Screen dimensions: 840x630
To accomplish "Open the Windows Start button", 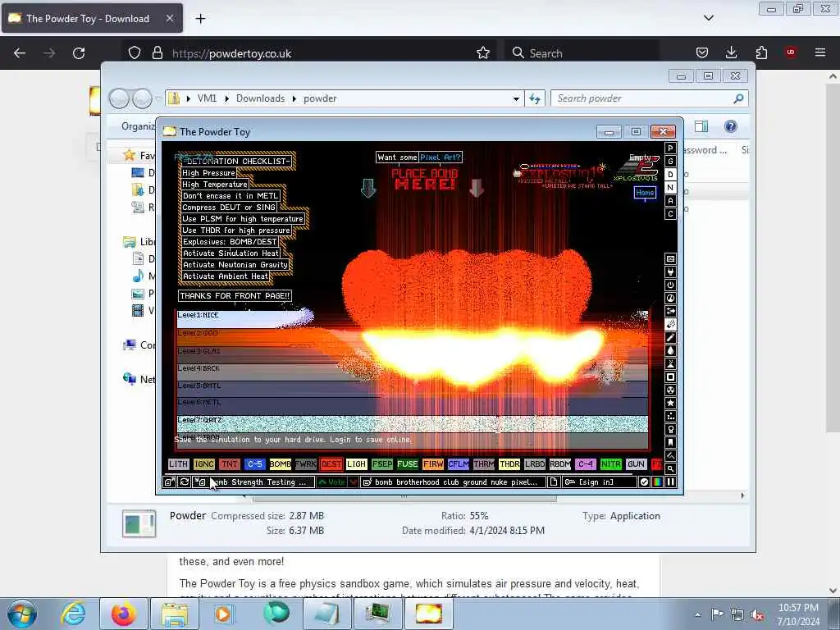I will tap(22, 614).
